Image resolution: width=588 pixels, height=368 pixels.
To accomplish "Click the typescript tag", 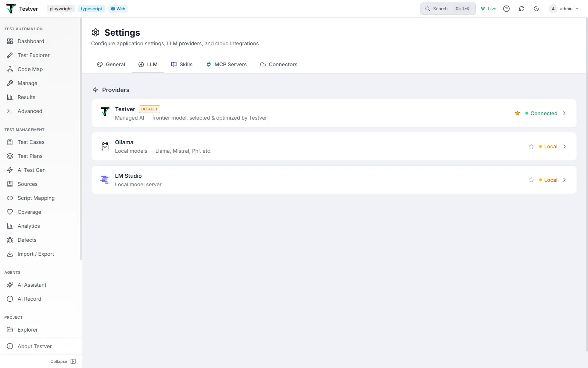I will [x=92, y=9].
